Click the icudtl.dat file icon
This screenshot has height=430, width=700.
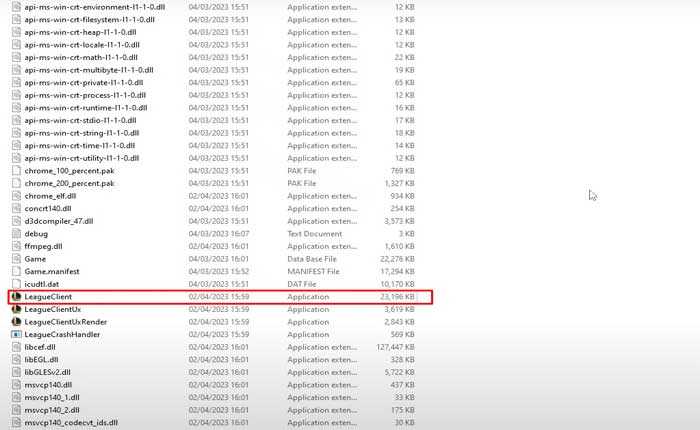[x=16, y=283]
